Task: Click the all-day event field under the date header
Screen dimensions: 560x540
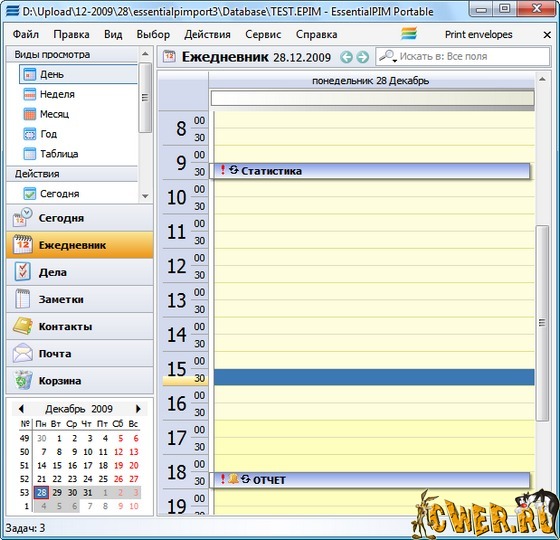Action: tap(372, 98)
